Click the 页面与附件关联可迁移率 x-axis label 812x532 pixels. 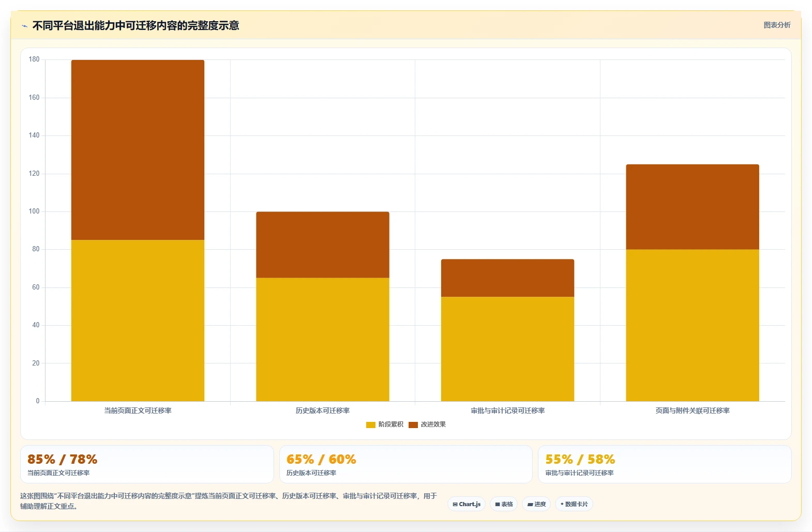[693, 411]
